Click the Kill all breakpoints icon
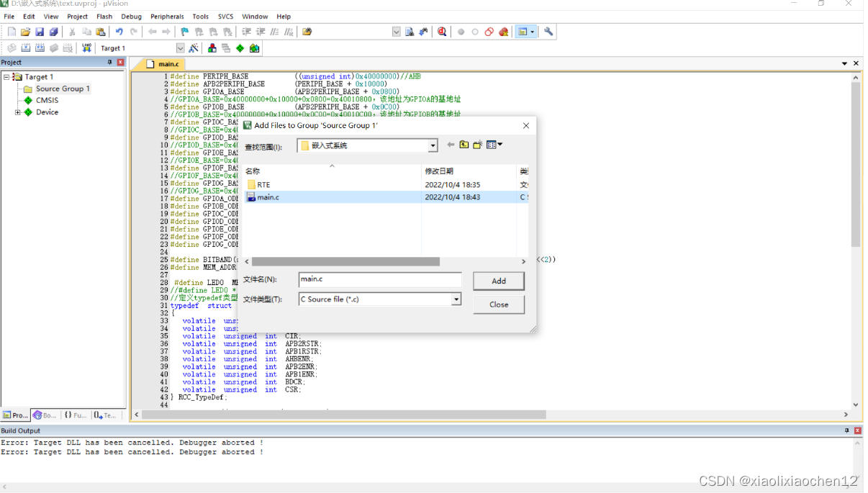868x493 pixels. click(x=503, y=32)
